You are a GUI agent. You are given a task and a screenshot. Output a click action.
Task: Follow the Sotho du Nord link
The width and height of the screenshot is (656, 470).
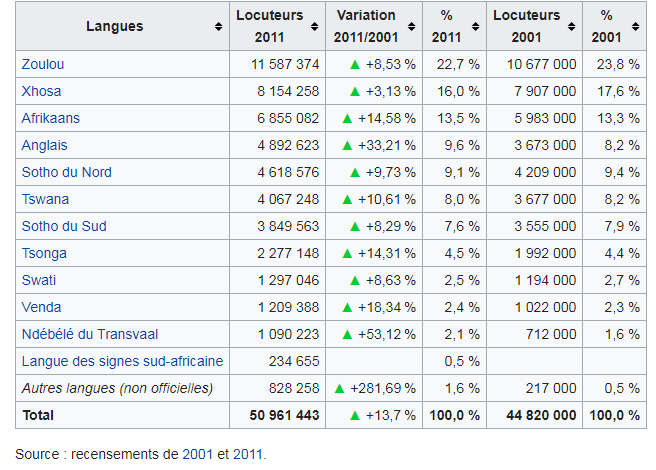(67, 172)
